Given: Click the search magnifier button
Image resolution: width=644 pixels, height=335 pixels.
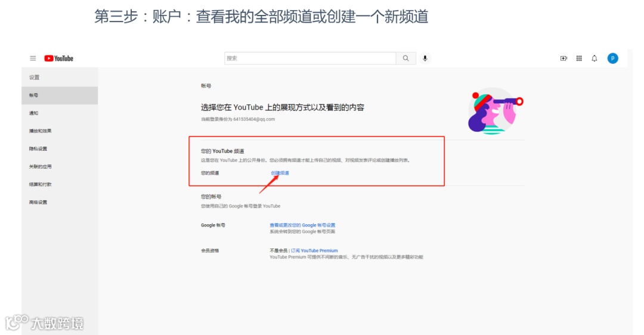Looking at the screenshot, I should tap(406, 58).
